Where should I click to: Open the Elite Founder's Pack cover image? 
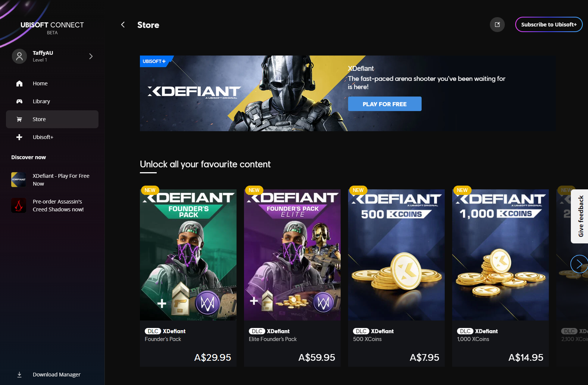coord(292,255)
